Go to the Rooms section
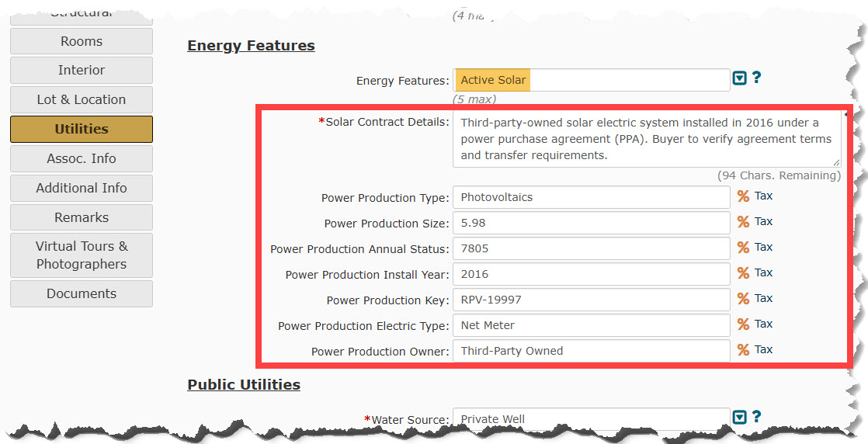868x444 pixels. pos(82,41)
